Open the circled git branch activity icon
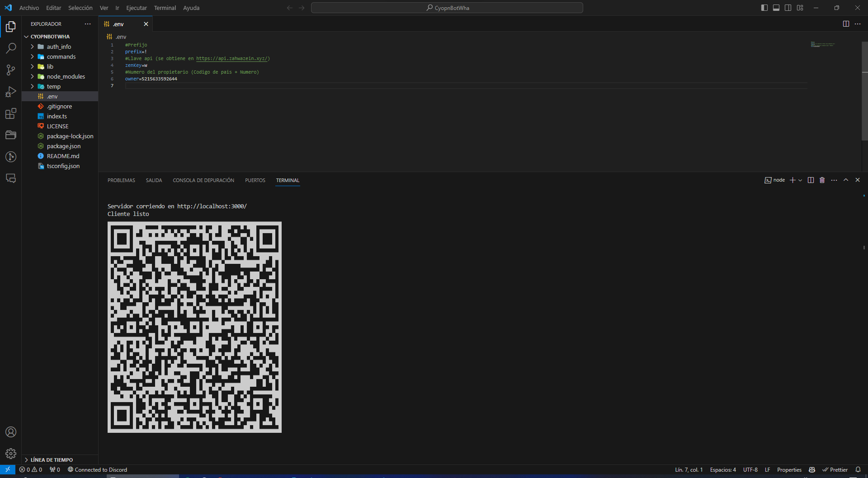Image resolution: width=868 pixels, height=478 pixels. (11, 157)
